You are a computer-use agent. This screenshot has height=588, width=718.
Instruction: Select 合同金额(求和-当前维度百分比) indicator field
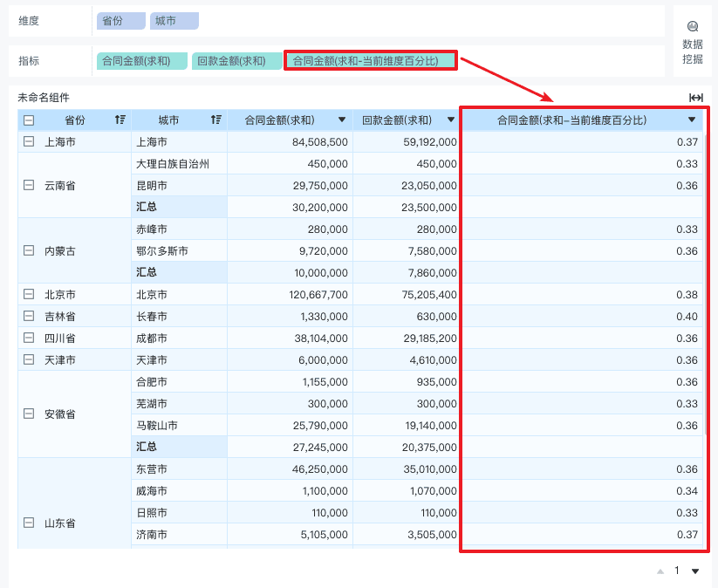tap(371, 61)
